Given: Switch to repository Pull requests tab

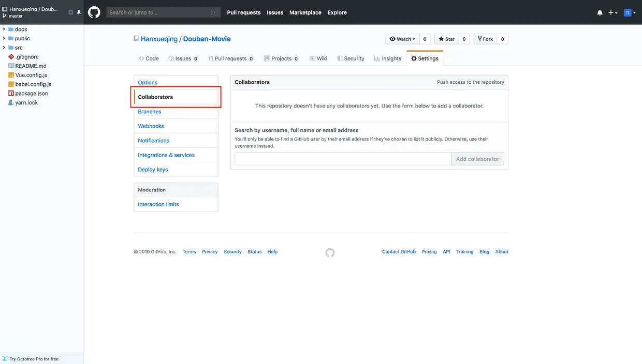Looking at the screenshot, I should (x=231, y=58).
